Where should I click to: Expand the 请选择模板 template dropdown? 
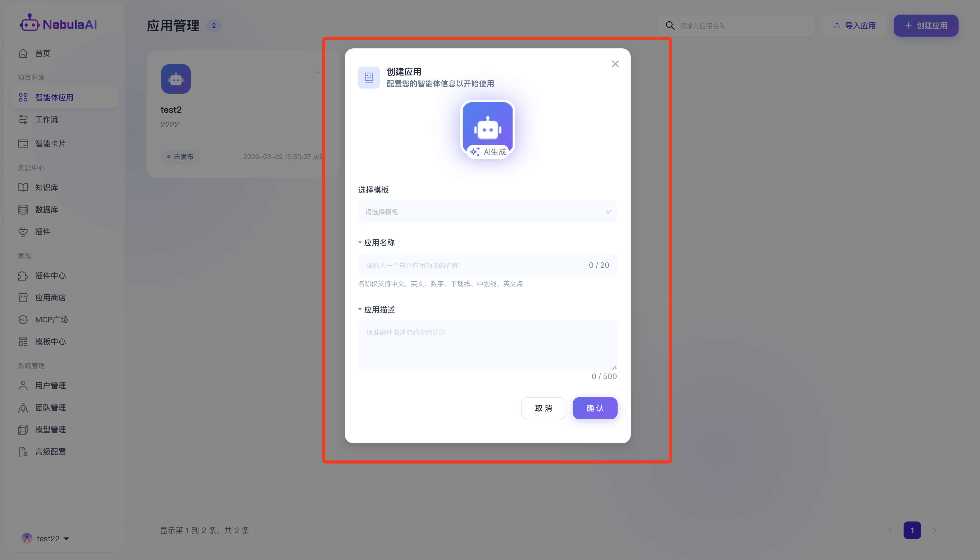click(487, 212)
